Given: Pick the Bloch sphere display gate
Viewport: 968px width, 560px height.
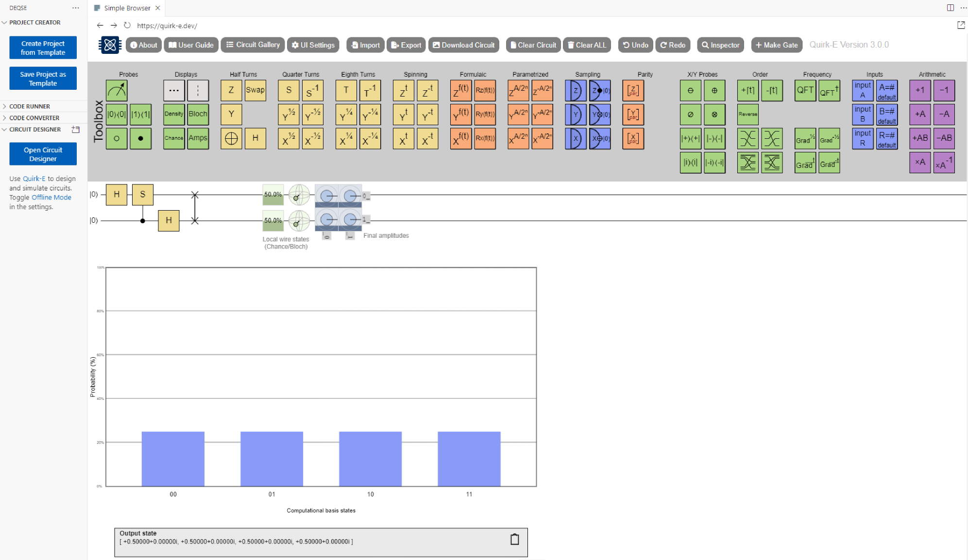Looking at the screenshot, I should (x=198, y=114).
